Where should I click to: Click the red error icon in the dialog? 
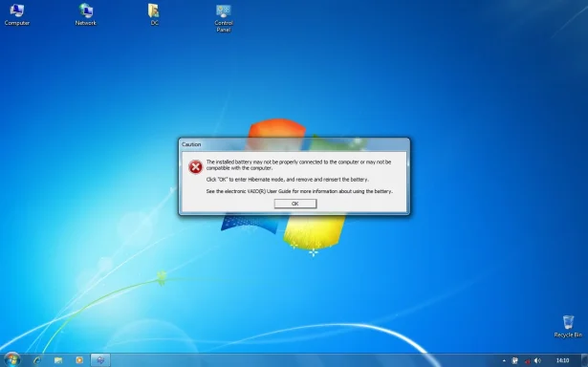(x=195, y=167)
